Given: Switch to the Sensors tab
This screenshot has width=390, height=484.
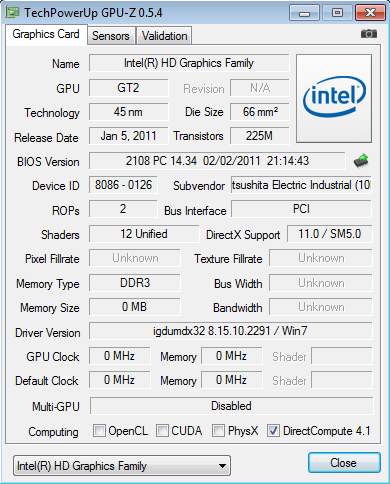Looking at the screenshot, I should point(111,36).
